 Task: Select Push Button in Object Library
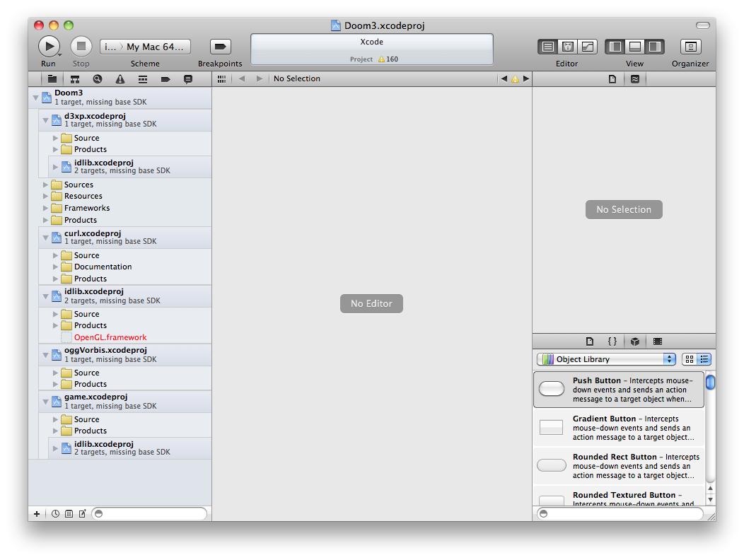[x=619, y=390]
